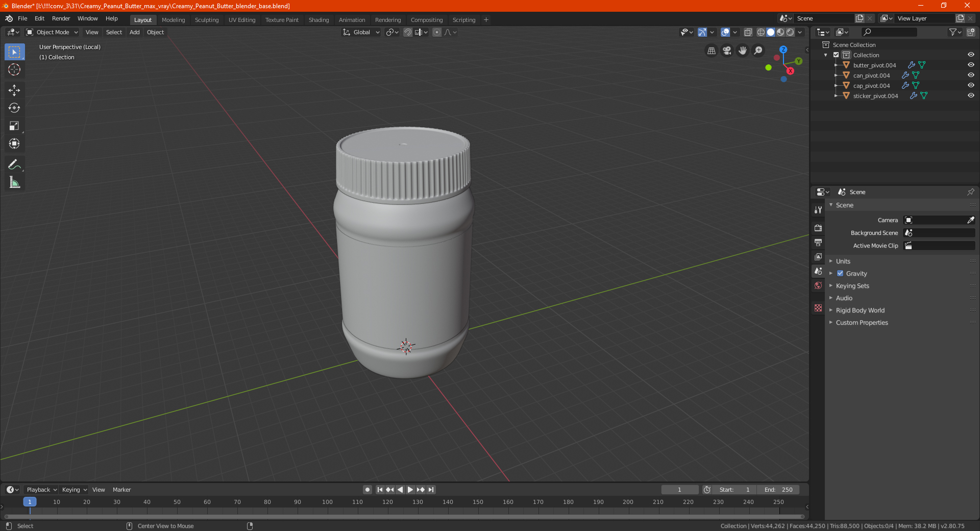
Task: Open the World properties tab
Action: point(818,285)
